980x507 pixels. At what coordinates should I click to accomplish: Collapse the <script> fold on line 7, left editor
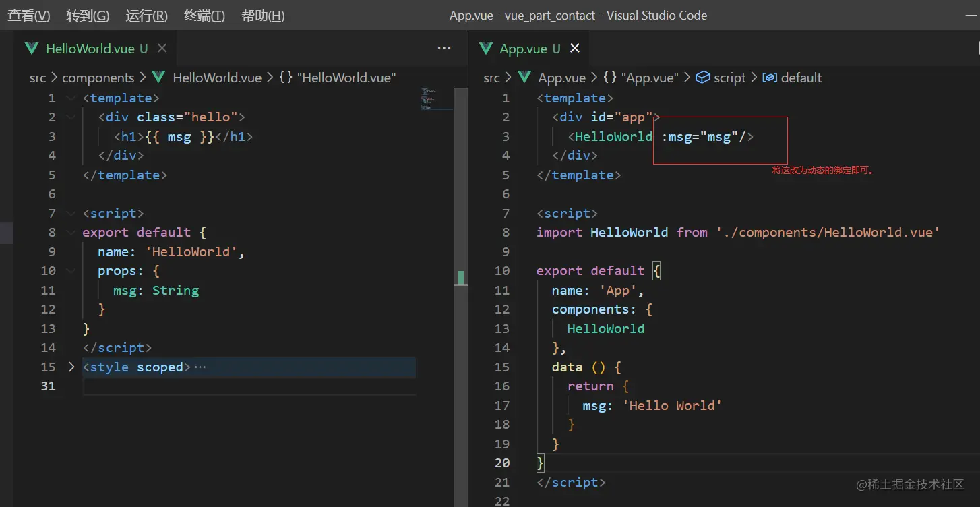click(71, 214)
